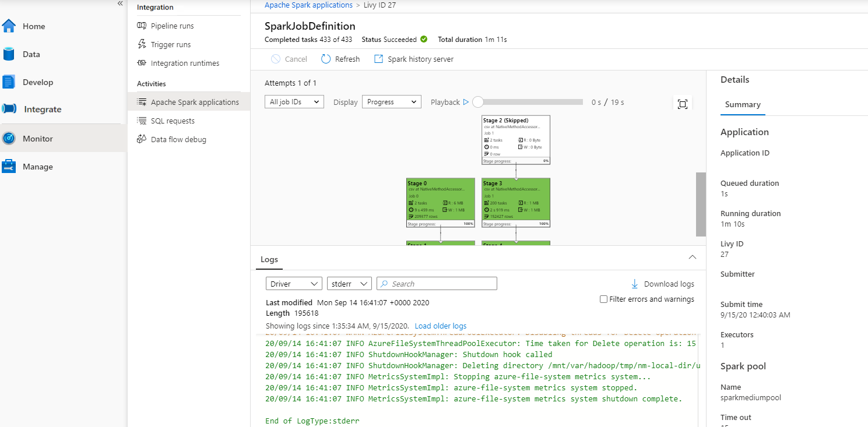Open the Develop hub
This screenshot has height=427, width=868.
coord(37,82)
